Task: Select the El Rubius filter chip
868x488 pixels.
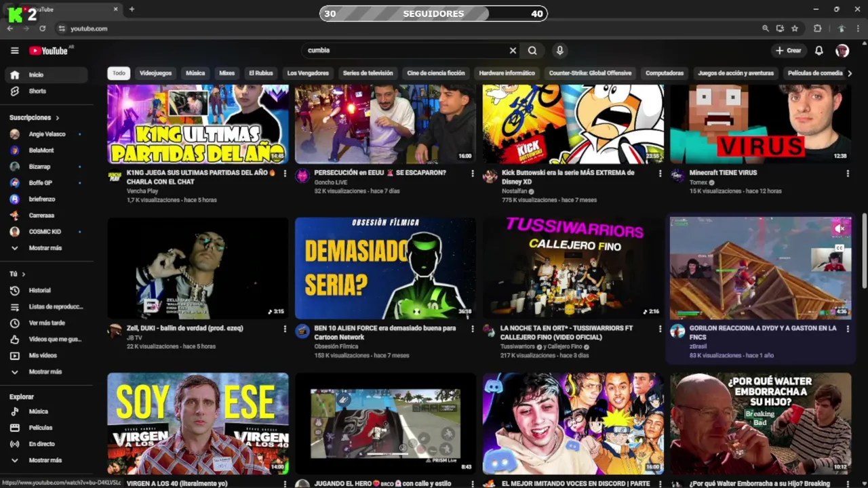Action: (x=260, y=73)
